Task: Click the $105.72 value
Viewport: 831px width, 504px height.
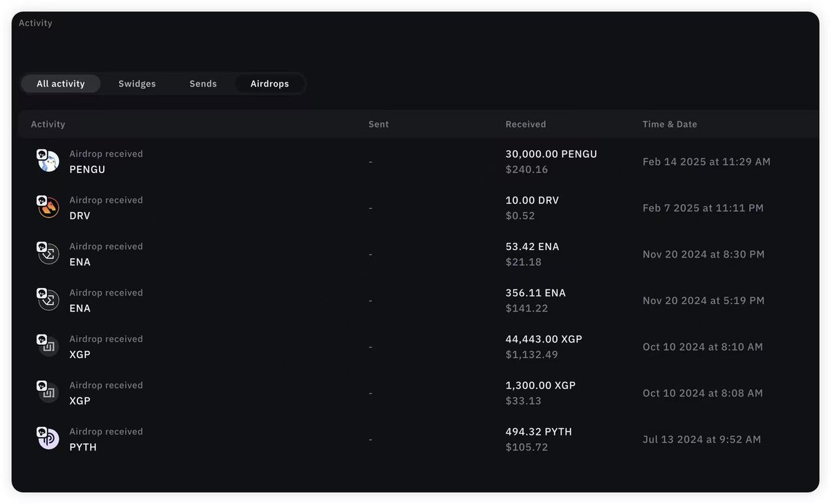Action: tap(527, 448)
